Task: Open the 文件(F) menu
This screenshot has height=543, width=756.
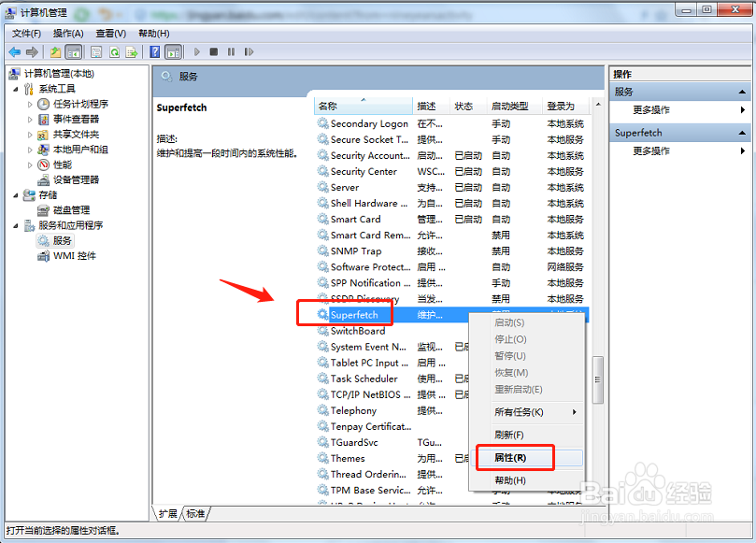Action: [x=26, y=34]
